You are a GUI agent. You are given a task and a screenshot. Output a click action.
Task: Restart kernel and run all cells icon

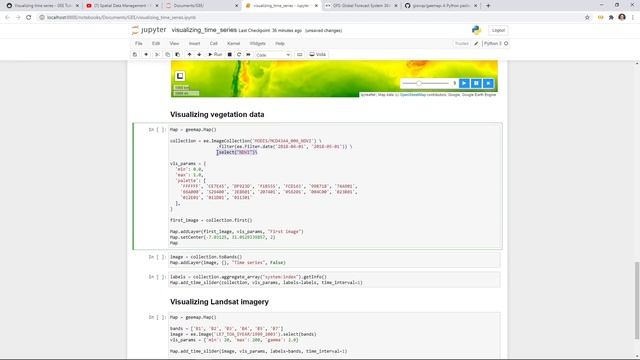[x=248, y=54]
